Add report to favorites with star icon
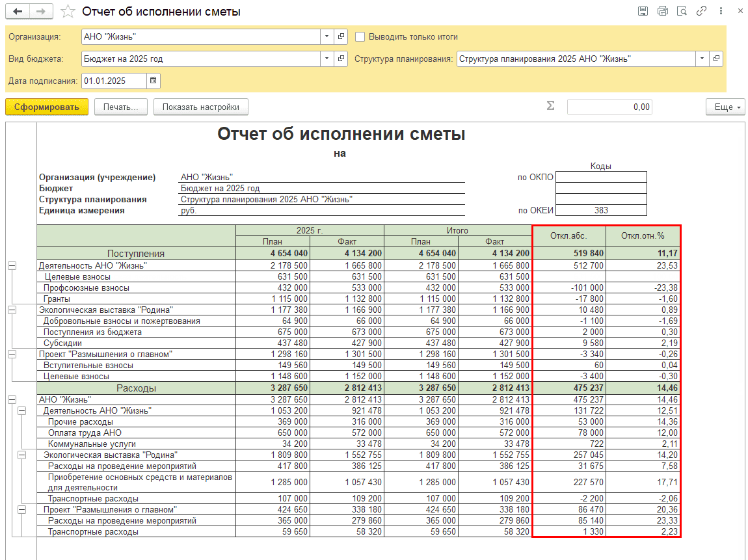 (x=67, y=12)
